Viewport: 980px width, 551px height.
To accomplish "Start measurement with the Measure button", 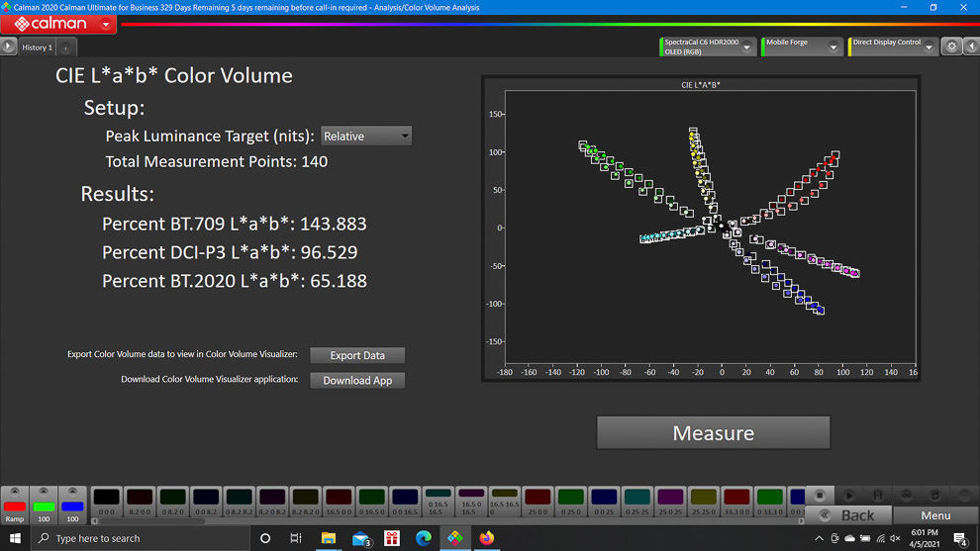I will (x=713, y=432).
